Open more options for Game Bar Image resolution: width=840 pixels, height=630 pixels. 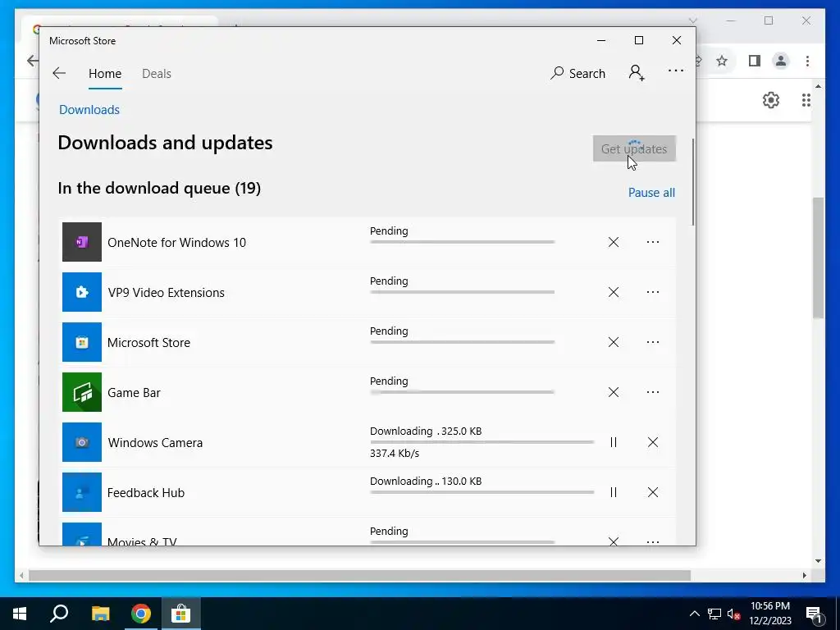click(652, 392)
